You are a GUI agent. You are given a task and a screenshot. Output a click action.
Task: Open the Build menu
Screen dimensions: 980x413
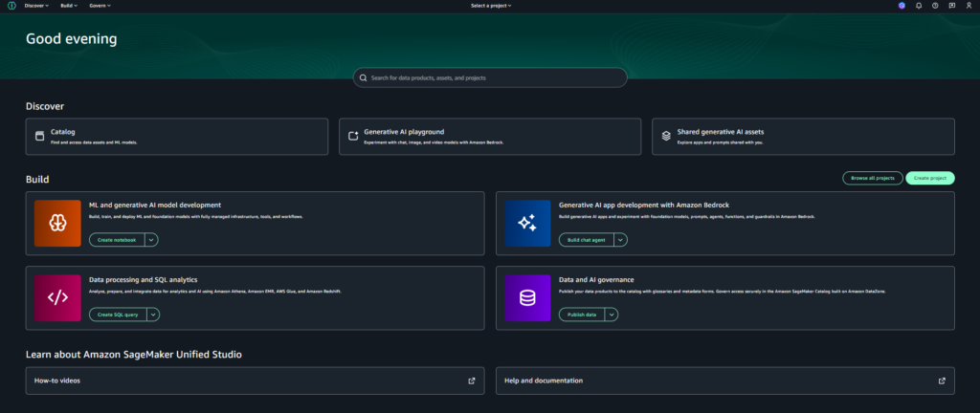tap(69, 6)
